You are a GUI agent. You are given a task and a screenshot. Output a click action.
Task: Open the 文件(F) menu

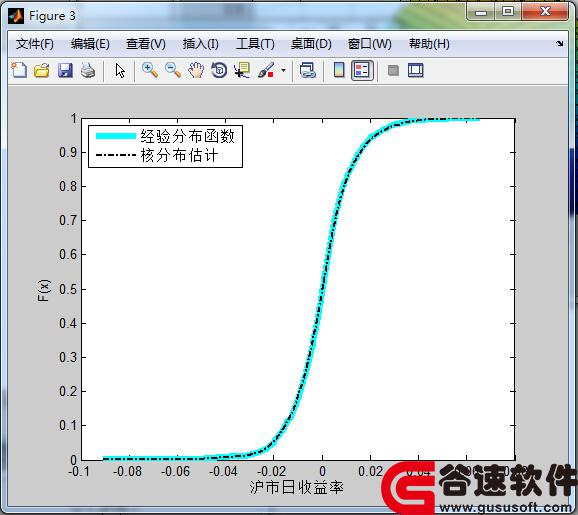[35, 44]
